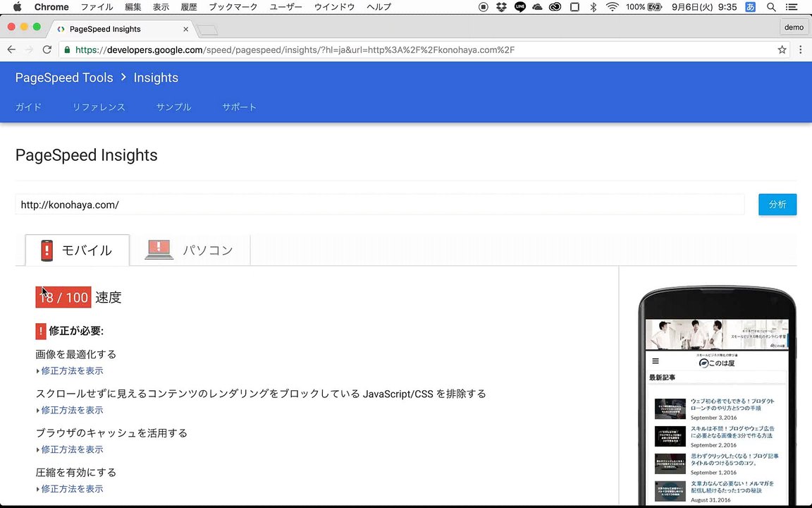The height and width of the screenshot is (508, 812).
Task: Open the ブックマーク menu
Action: tap(233, 7)
